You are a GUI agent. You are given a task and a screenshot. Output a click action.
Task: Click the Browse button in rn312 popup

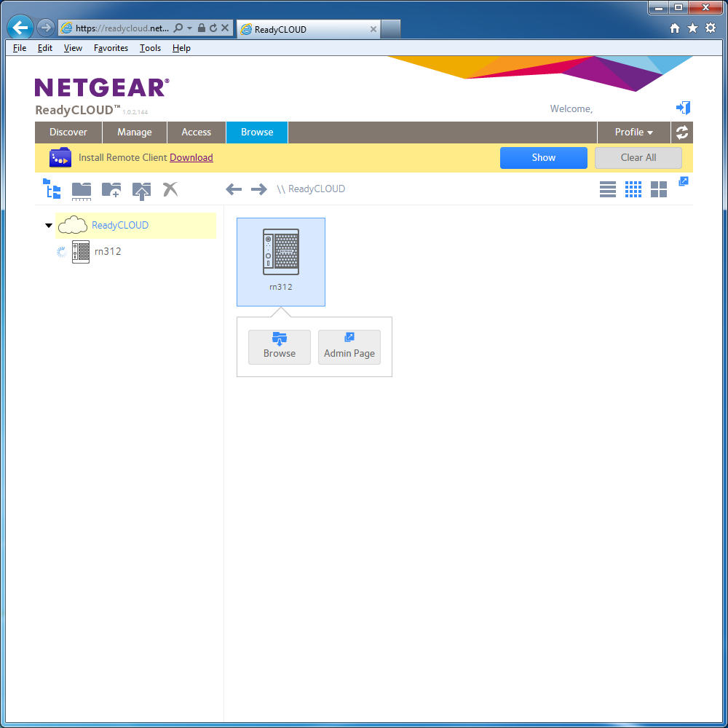[280, 347]
